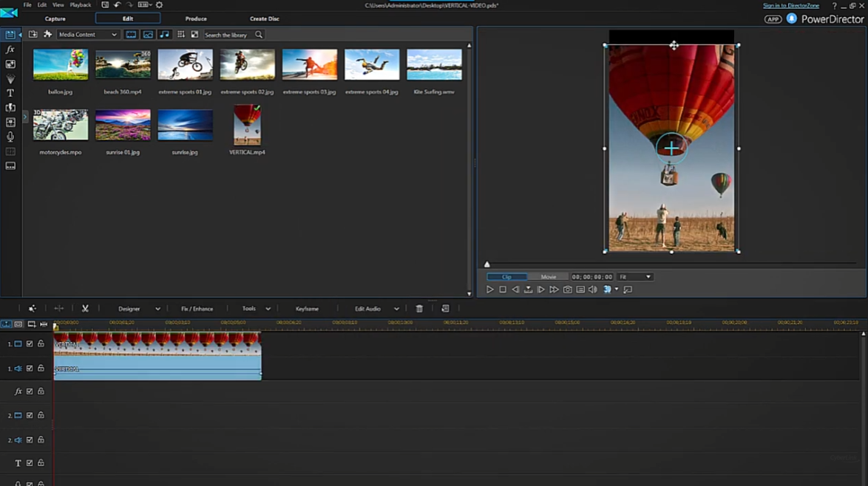The height and width of the screenshot is (486, 868).
Task: Click the magnifier search library icon
Action: (x=259, y=35)
